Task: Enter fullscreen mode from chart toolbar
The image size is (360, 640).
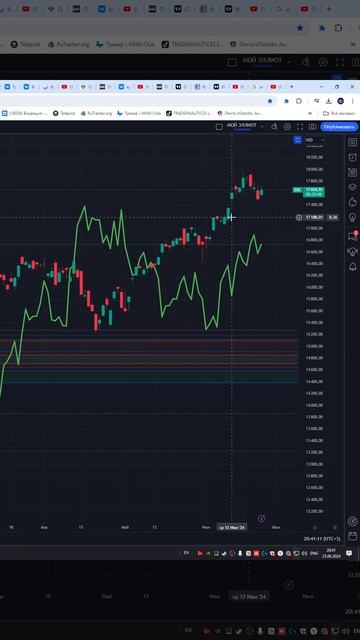Action: pos(300,127)
